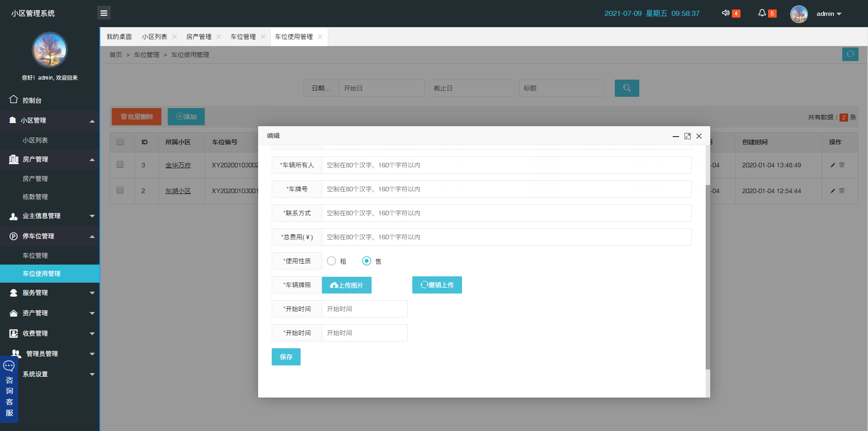Open the admin user dropdown

(828, 14)
